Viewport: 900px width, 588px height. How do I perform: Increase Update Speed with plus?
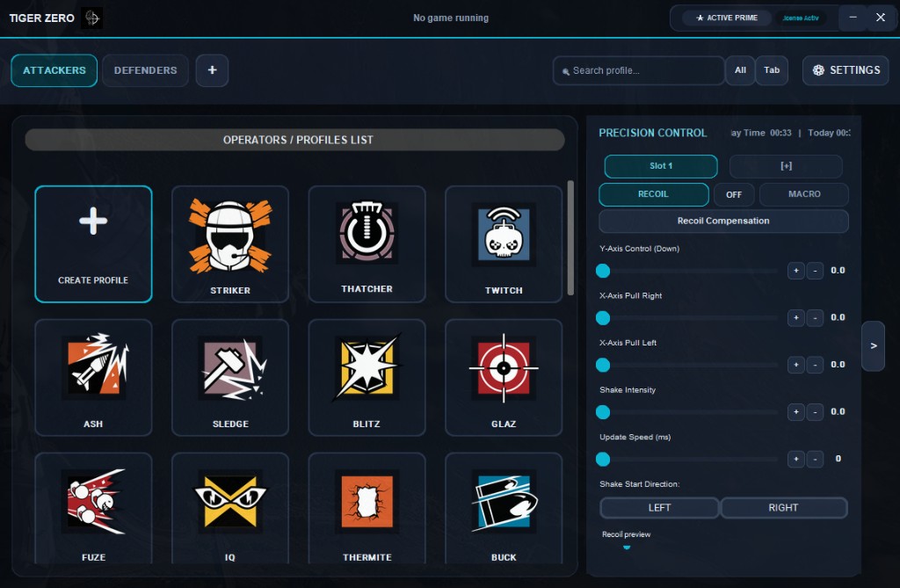795,459
